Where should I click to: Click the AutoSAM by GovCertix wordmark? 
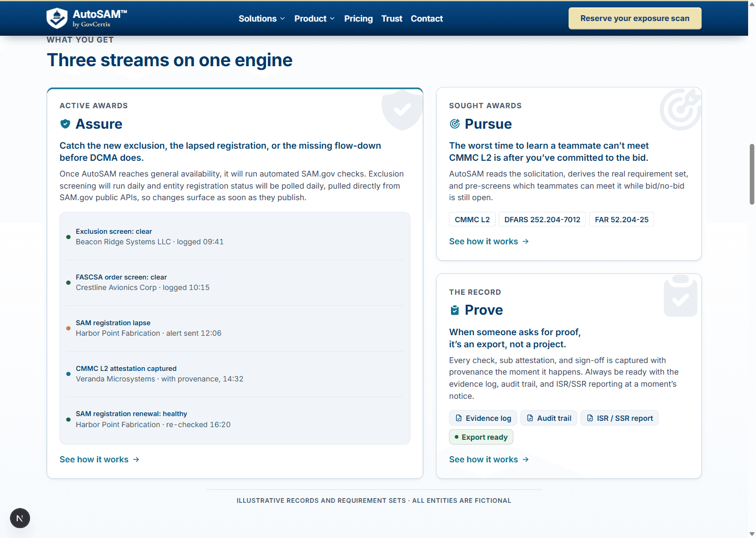(100, 18)
